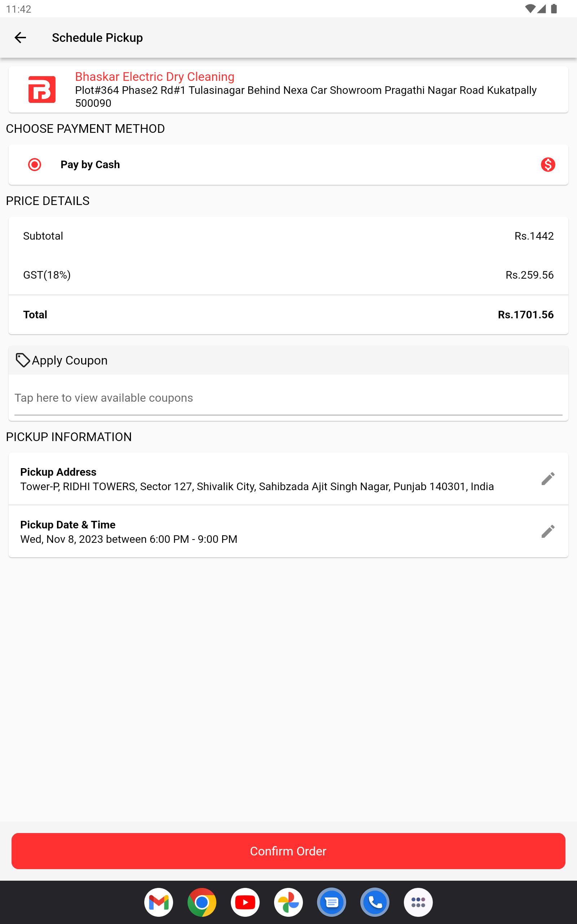Go back using the arrow icon
Viewport: 577px width, 924px height.
point(20,38)
